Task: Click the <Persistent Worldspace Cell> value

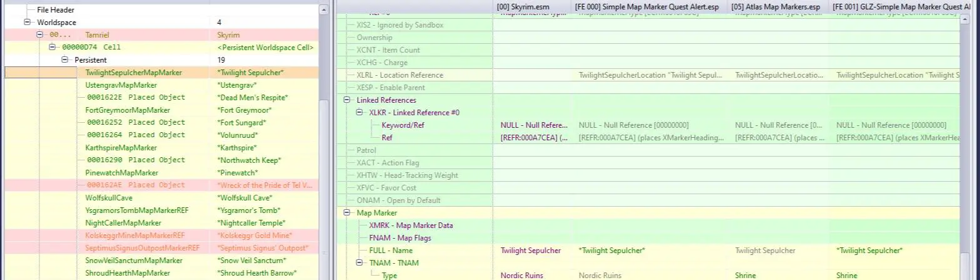Action: click(x=265, y=48)
